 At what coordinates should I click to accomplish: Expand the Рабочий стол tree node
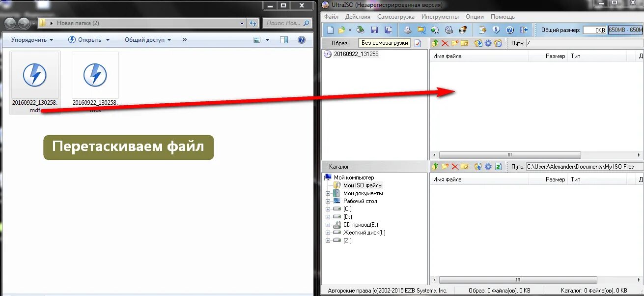pyautogui.click(x=328, y=201)
